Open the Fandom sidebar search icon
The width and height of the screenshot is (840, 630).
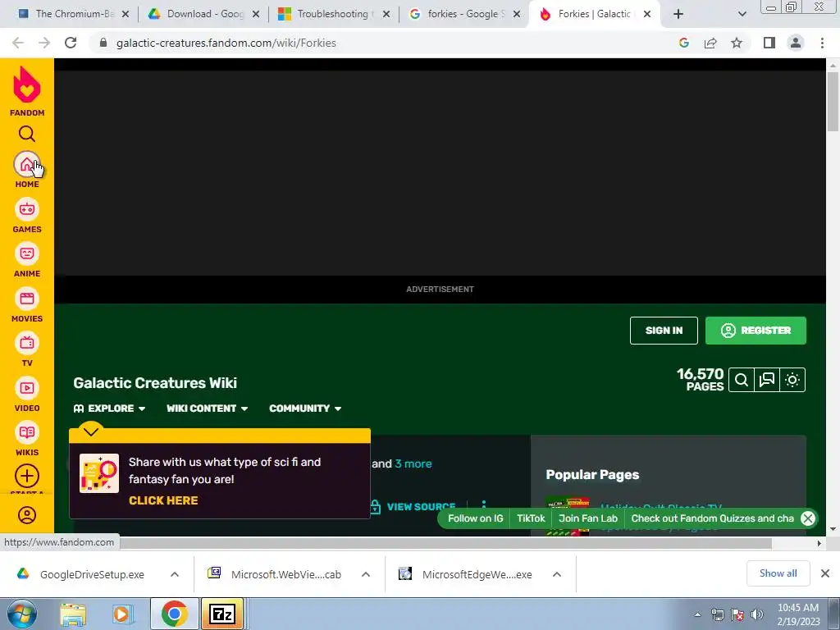tap(27, 134)
